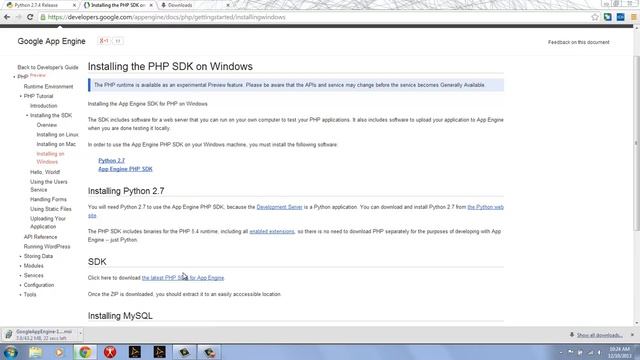Click the browser forward arrow
The image size is (640, 360).
(x=18, y=17)
